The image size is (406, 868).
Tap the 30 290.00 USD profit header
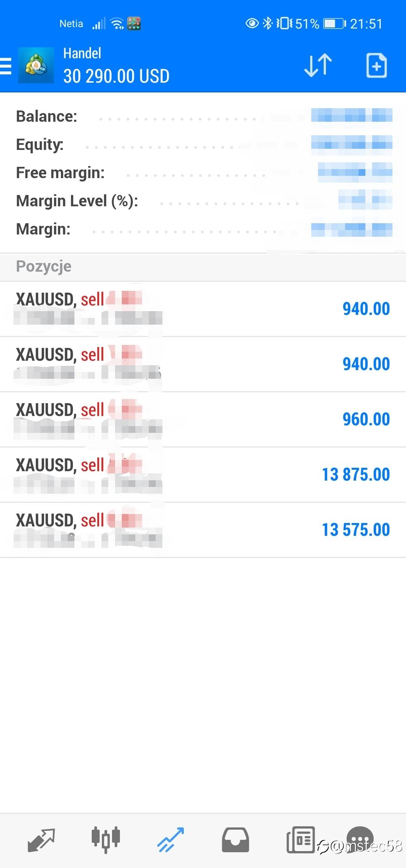pos(116,76)
